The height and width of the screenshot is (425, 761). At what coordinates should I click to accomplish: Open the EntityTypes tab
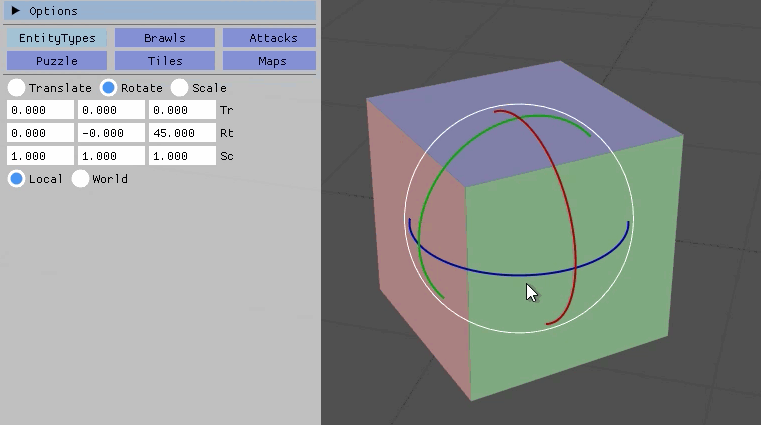pyautogui.click(x=57, y=38)
